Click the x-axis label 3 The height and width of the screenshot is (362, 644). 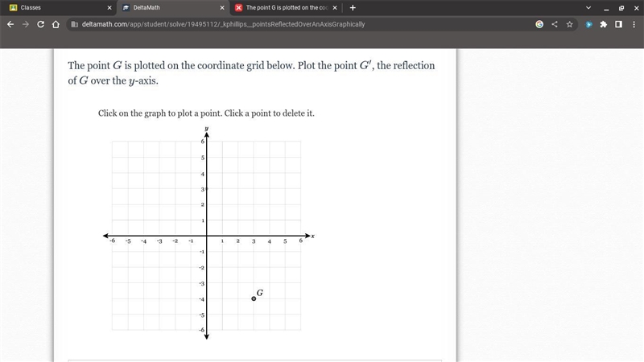(x=254, y=241)
